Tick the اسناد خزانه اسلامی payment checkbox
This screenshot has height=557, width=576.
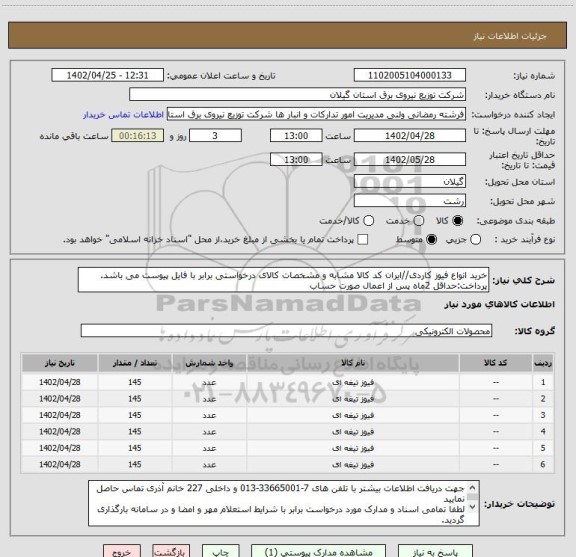coord(363,240)
